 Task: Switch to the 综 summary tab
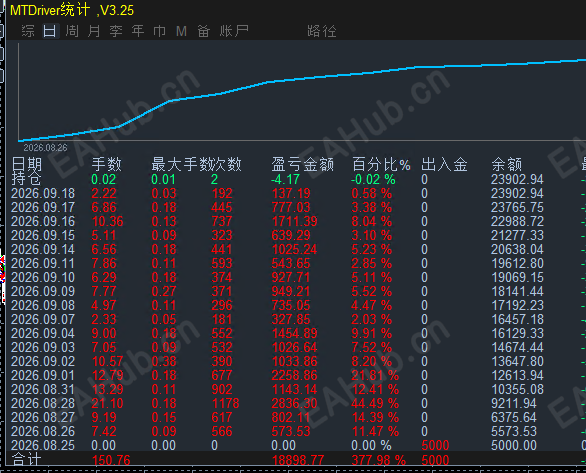coord(28,31)
